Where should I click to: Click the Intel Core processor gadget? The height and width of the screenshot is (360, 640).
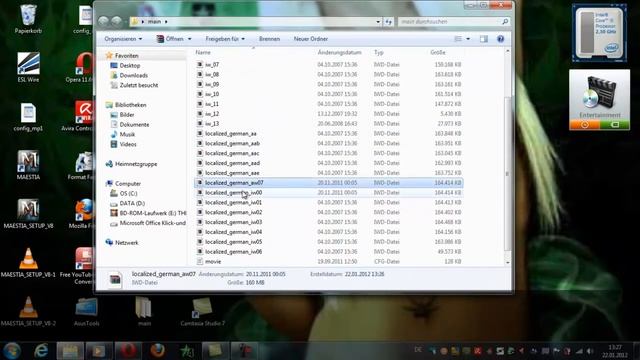(x=599, y=33)
